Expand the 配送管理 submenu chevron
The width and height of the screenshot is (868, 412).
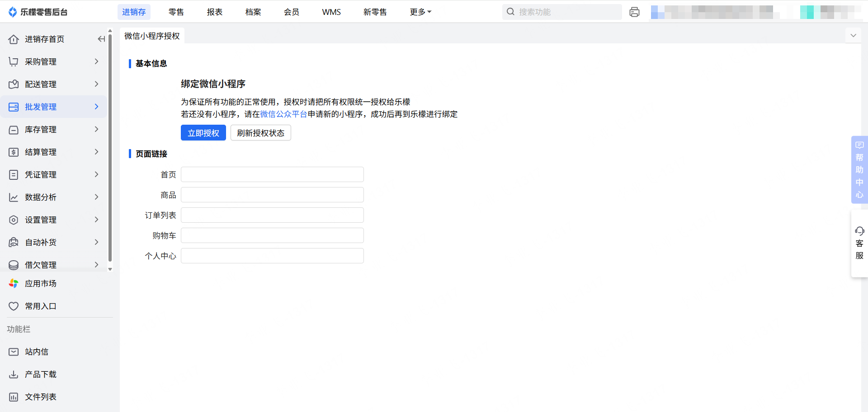tap(96, 84)
